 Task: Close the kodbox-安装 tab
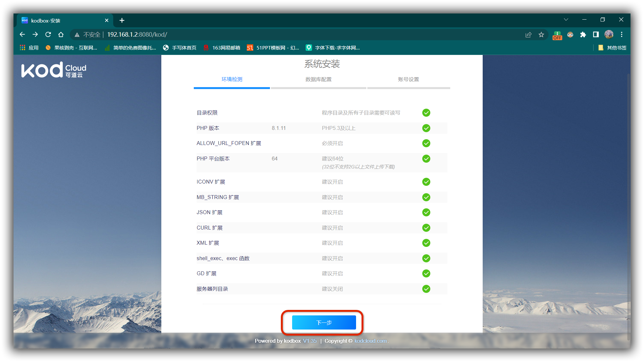point(107,21)
